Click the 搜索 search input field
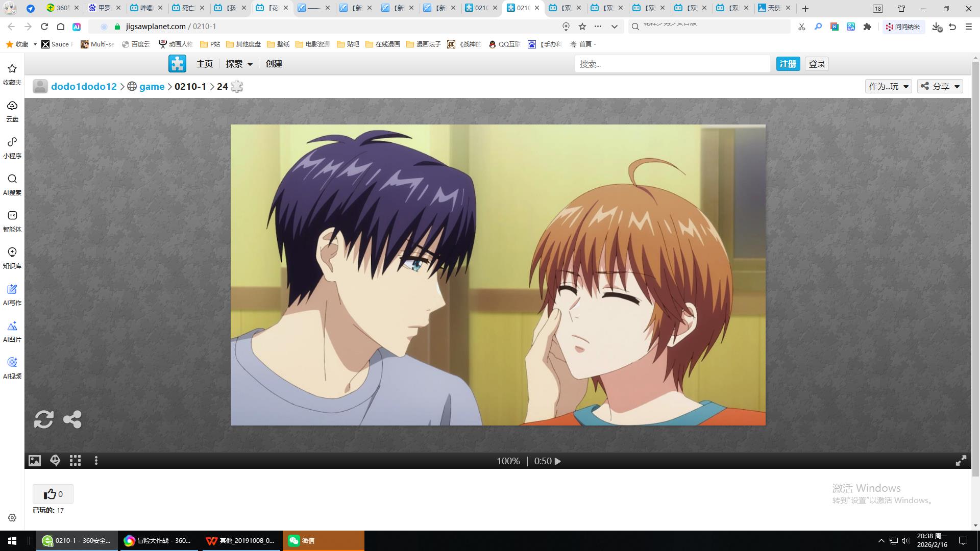Viewport: 980px width, 551px height. point(672,64)
